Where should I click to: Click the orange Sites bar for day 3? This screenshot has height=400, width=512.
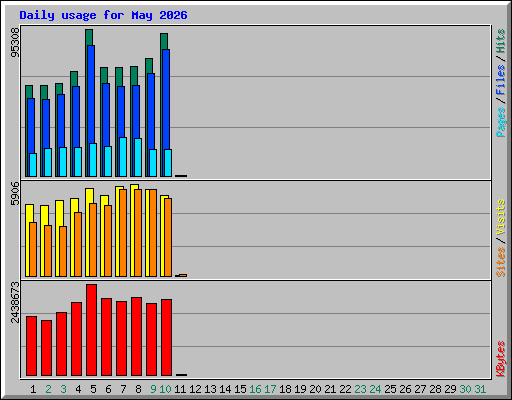click(x=63, y=251)
